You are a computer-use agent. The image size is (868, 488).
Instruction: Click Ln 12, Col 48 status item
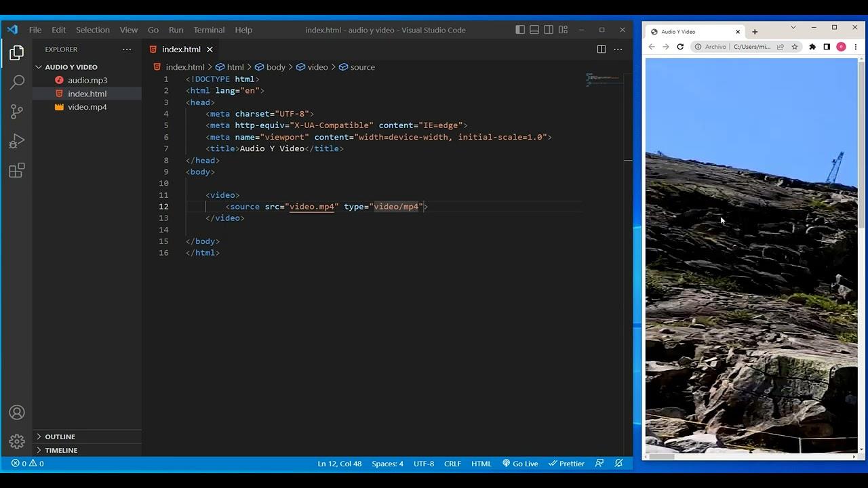click(x=339, y=464)
